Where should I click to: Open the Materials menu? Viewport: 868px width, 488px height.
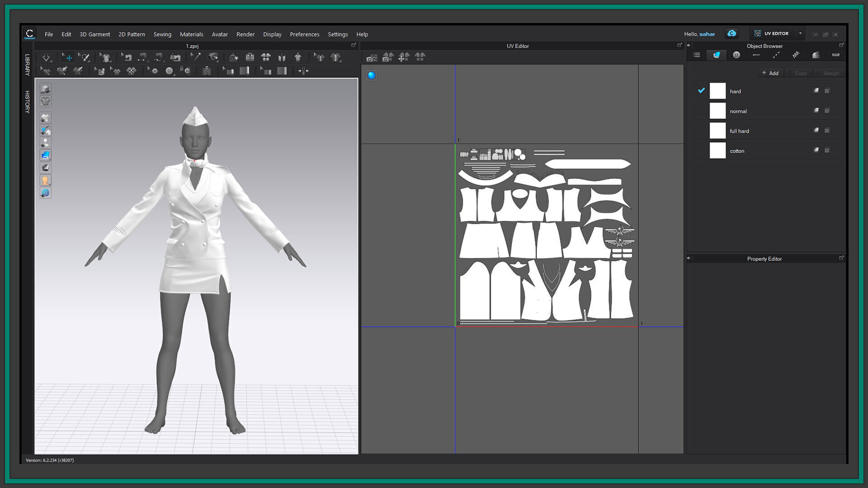[x=191, y=34]
